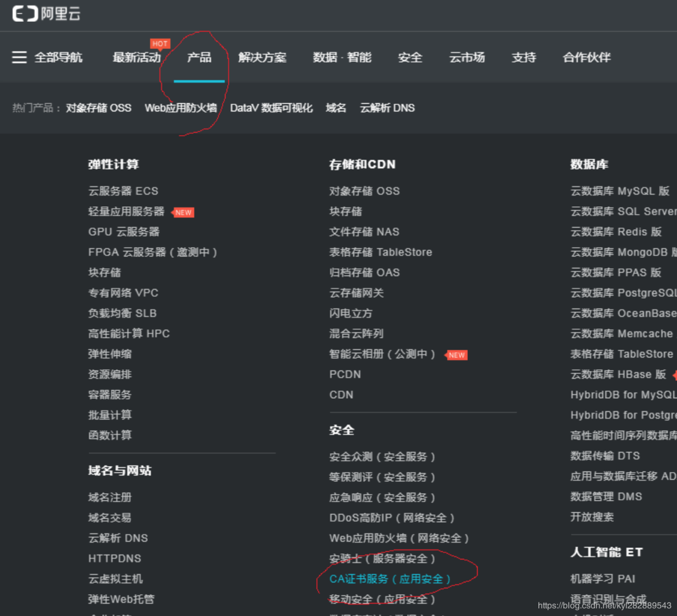
Task: Open 开放搜索 link
Action: pyautogui.click(x=592, y=517)
